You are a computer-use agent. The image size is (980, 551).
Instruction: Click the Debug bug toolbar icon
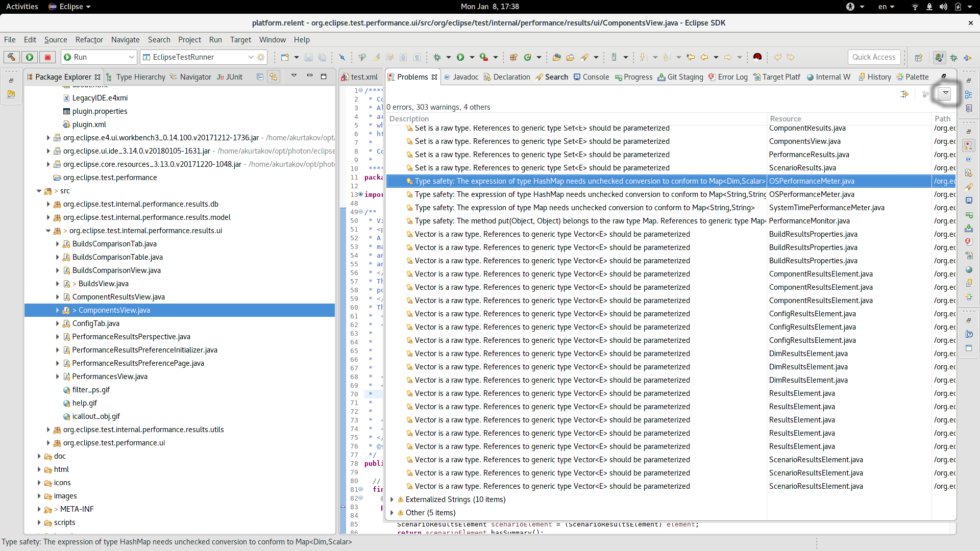437,57
